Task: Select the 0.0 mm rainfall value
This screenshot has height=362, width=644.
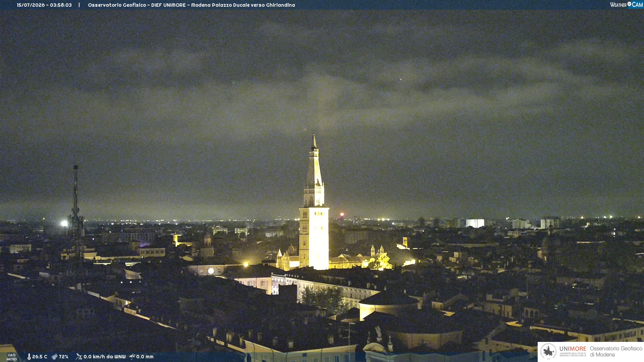Action: tap(145, 357)
